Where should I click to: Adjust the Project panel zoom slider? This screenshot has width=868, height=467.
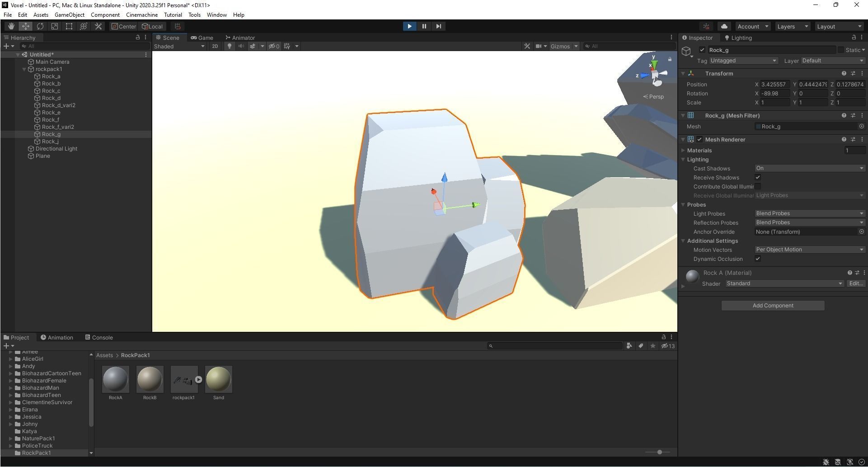(x=659, y=452)
